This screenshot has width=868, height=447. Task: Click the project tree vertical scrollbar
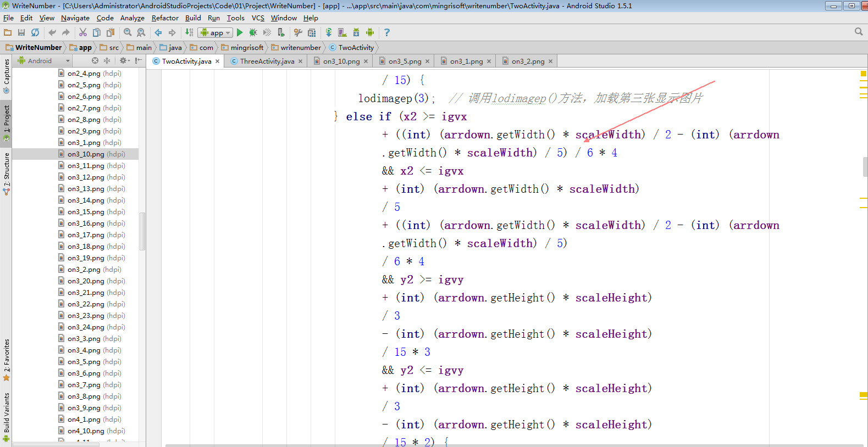pyautogui.click(x=142, y=231)
